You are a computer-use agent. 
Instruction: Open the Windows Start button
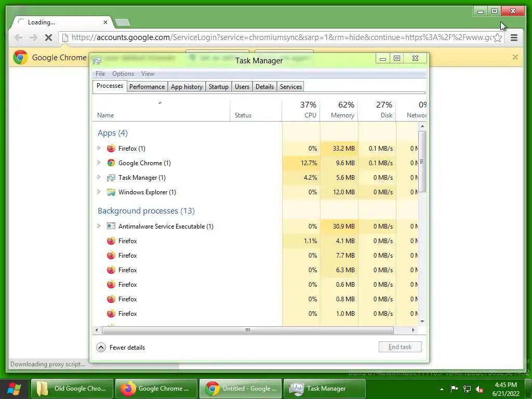(14, 389)
